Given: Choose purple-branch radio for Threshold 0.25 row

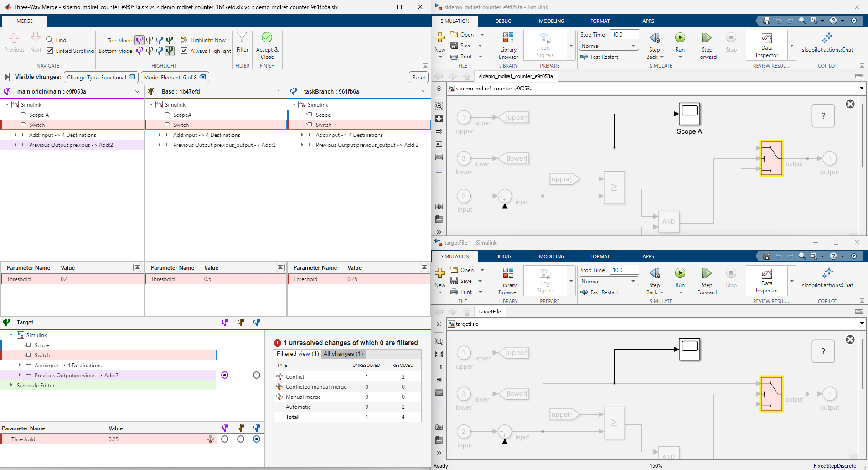Looking at the screenshot, I should (225, 439).
